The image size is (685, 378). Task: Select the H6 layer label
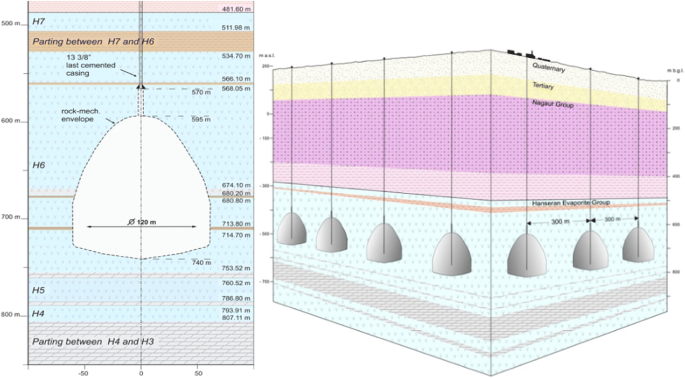click(39, 165)
